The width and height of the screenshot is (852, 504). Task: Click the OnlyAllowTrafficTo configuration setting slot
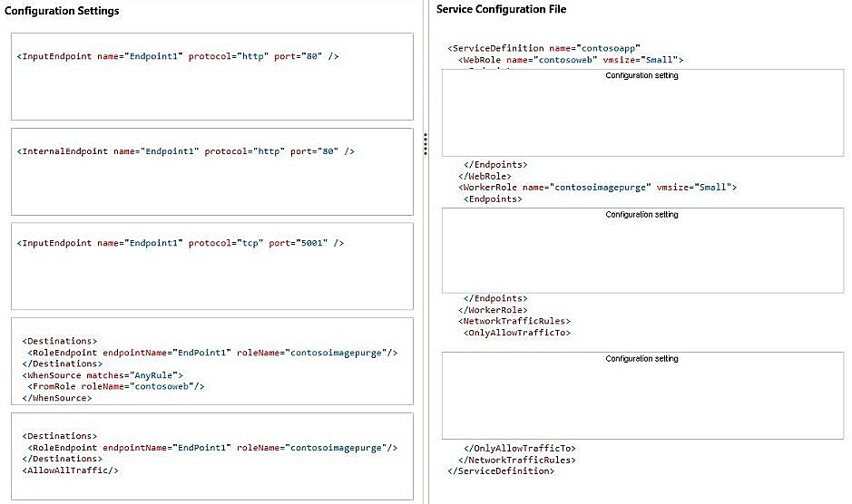pos(642,395)
